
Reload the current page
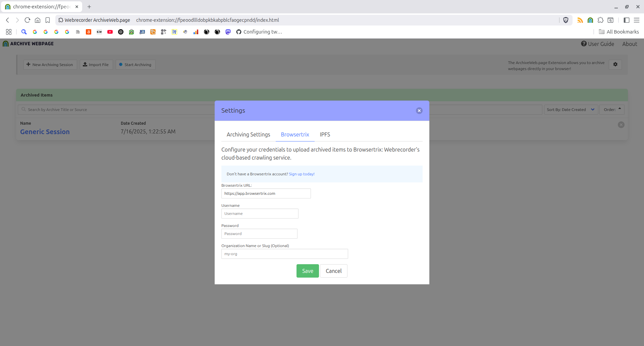coord(28,20)
